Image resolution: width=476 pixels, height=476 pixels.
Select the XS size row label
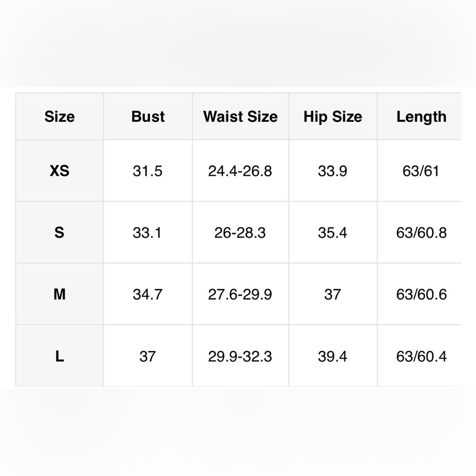click(x=59, y=170)
